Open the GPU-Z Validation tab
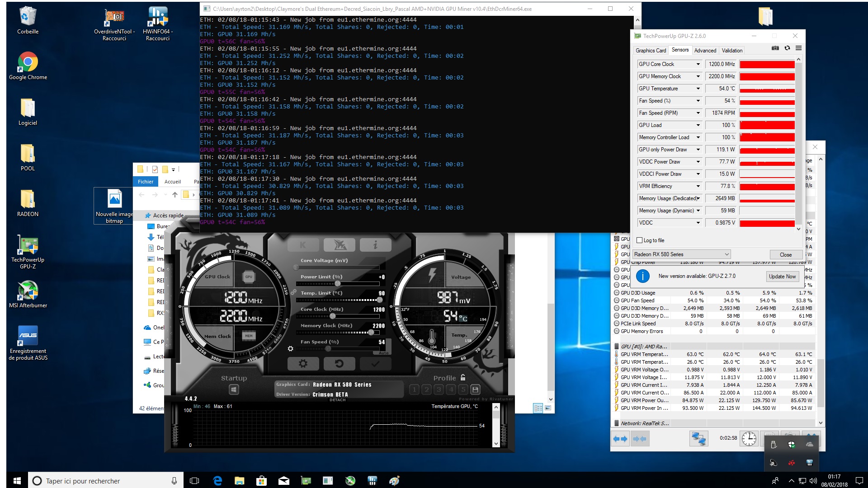Image resolution: width=868 pixels, height=488 pixels. click(732, 51)
